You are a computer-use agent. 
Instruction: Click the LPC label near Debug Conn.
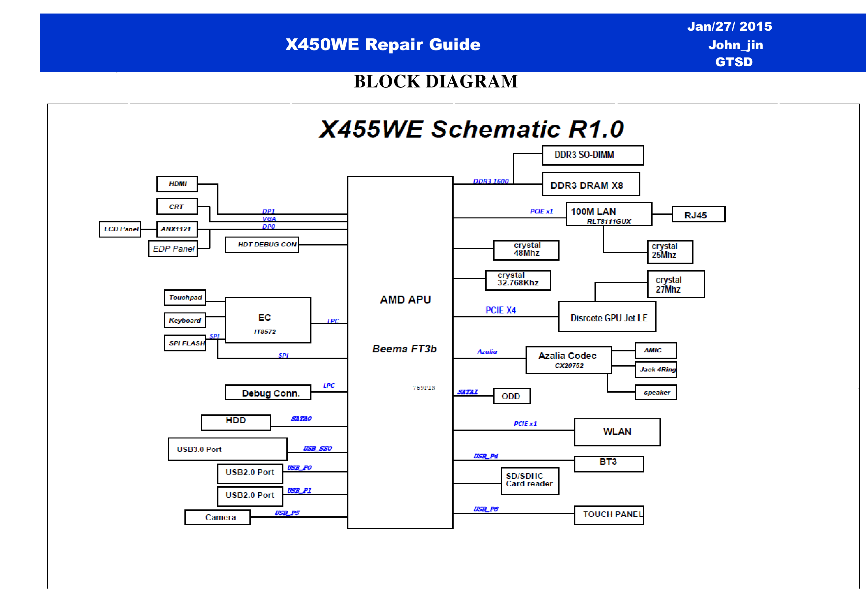[x=329, y=385]
